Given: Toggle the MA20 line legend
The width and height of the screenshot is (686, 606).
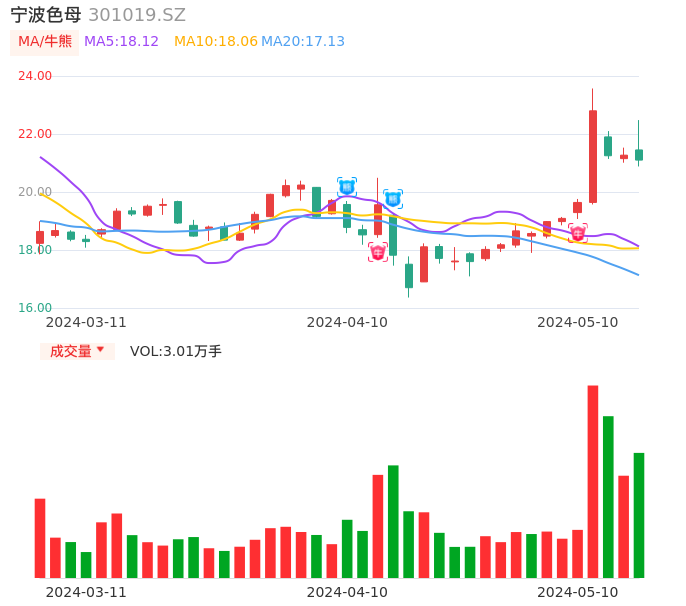Looking at the screenshot, I should [303, 42].
